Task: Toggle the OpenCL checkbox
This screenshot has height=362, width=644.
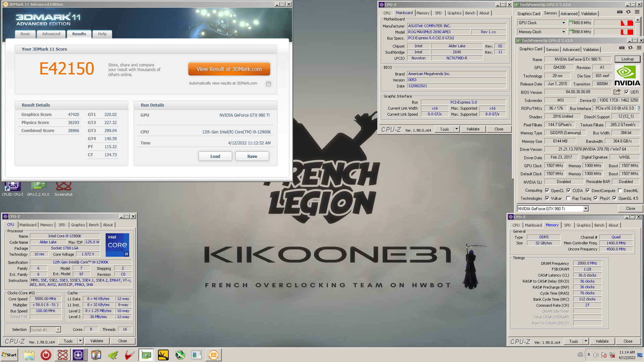Action: (547, 190)
